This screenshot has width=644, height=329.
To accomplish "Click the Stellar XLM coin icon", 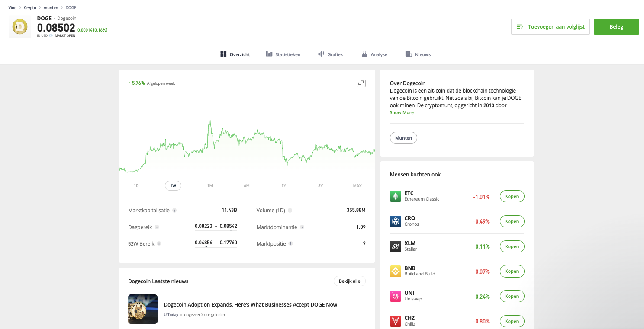I will 396,246.
